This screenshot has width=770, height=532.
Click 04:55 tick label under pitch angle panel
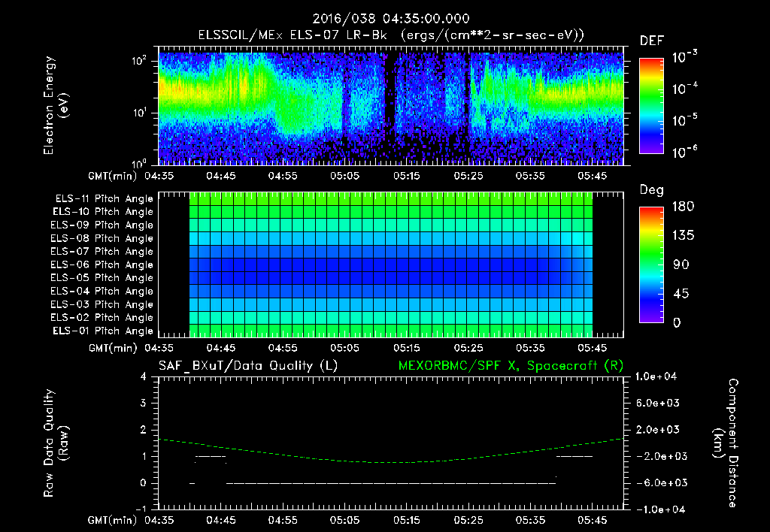[283, 348]
